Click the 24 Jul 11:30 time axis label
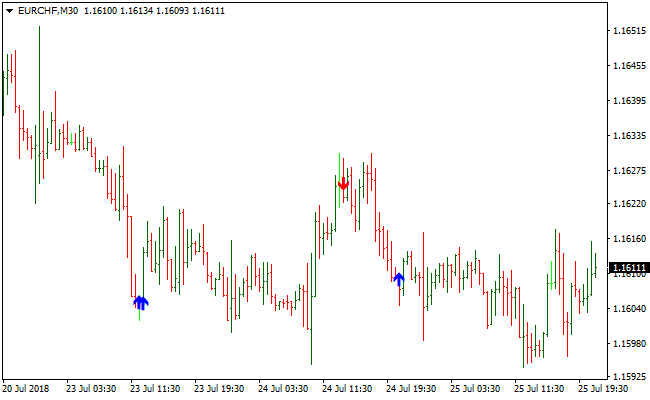Screen dimensions: 650x400 (x=347, y=389)
